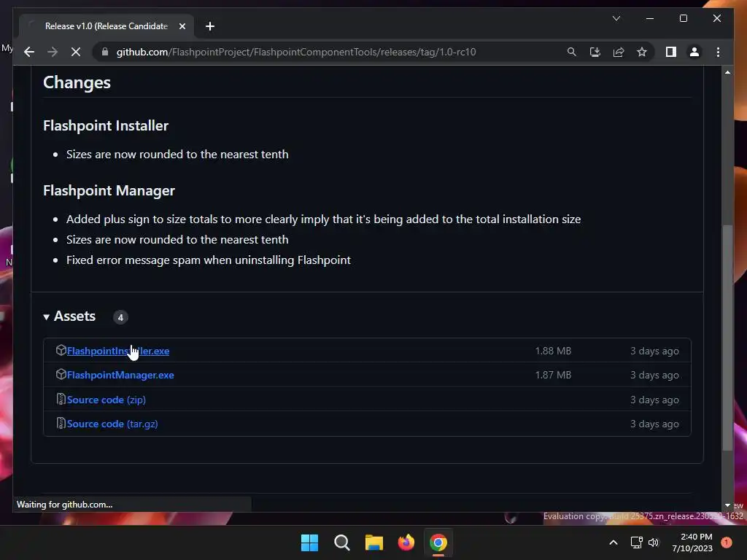747x560 pixels.
Task: Open Chrome's three-dot menu
Action: [718, 52]
